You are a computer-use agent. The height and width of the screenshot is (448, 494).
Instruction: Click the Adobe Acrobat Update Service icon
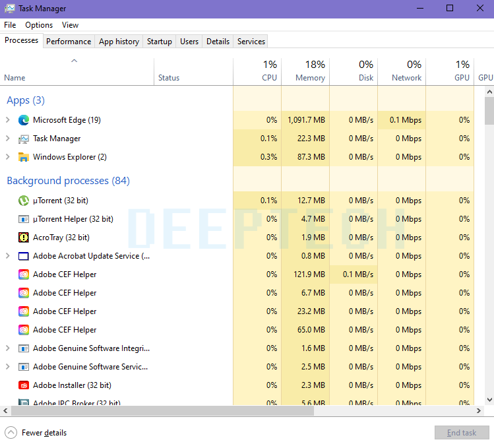(x=24, y=256)
